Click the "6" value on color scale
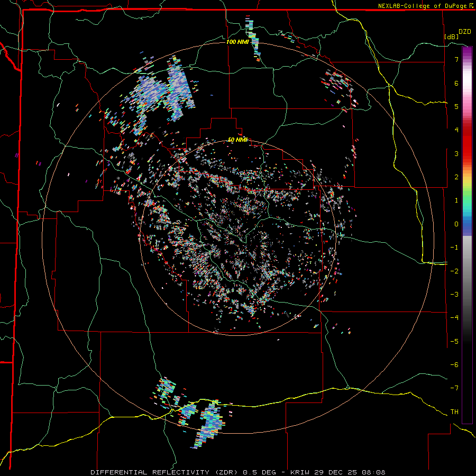This screenshot has height=476, width=476. (x=456, y=83)
